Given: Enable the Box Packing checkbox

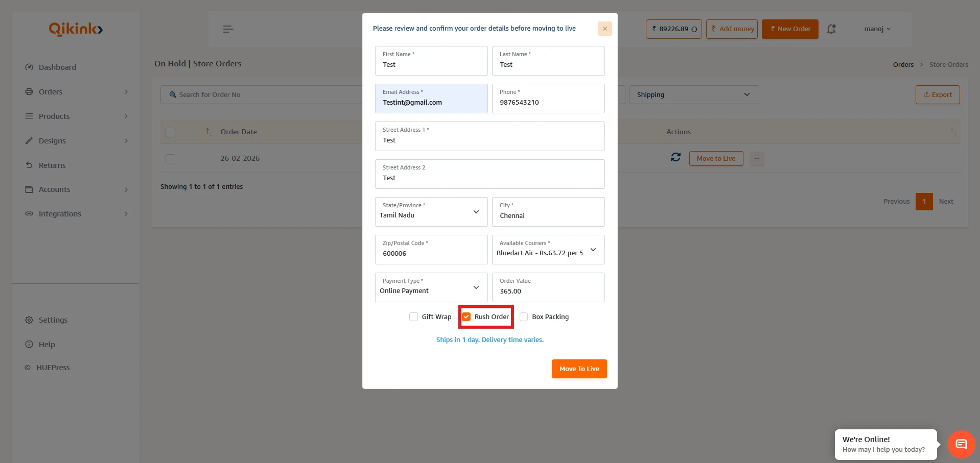Looking at the screenshot, I should pos(524,317).
